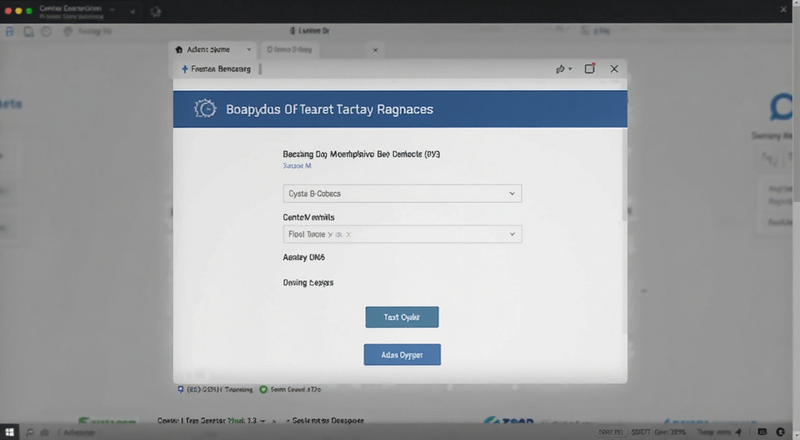Click the home icon on Adent ojume tab

tap(179, 50)
